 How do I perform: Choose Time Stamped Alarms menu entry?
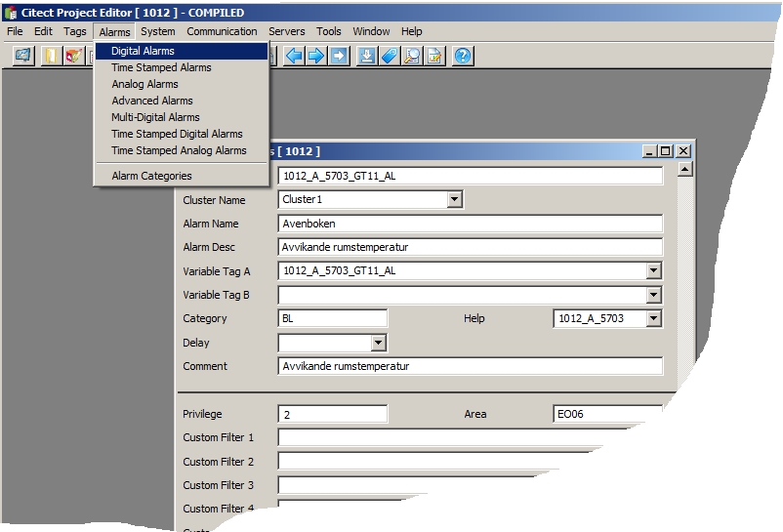tap(182, 67)
